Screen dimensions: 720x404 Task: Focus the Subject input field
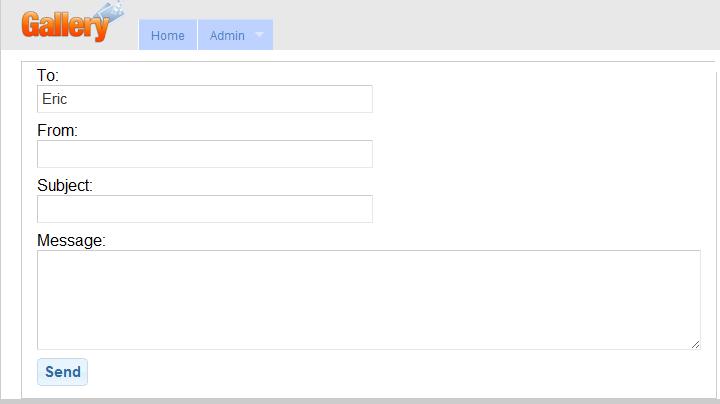point(205,209)
